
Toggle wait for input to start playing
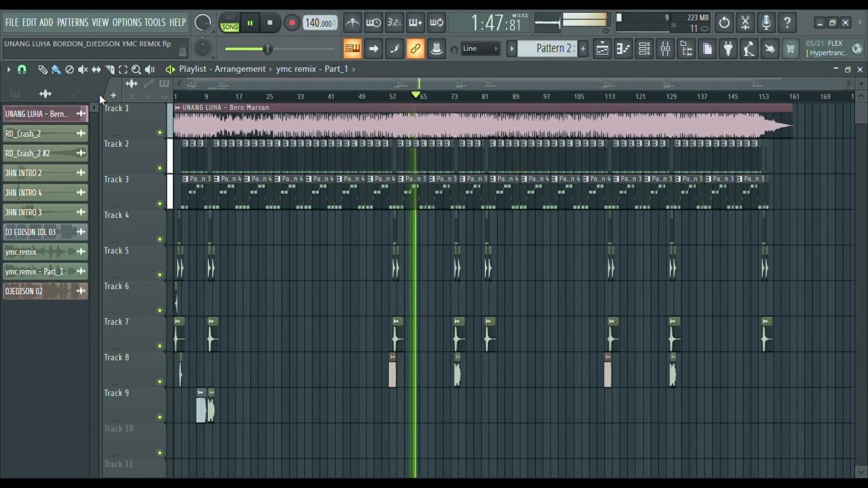click(374, 23)
